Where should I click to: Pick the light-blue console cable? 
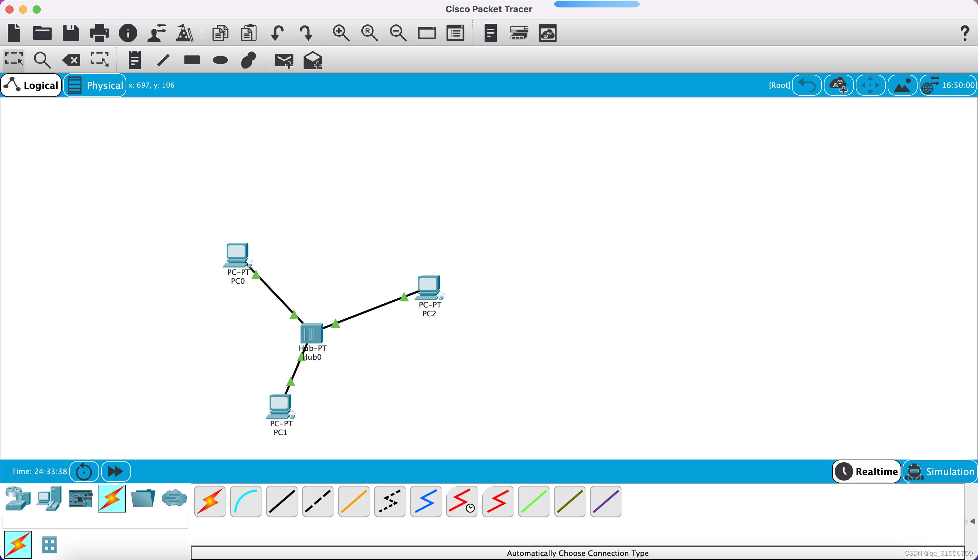click(246, 501)
